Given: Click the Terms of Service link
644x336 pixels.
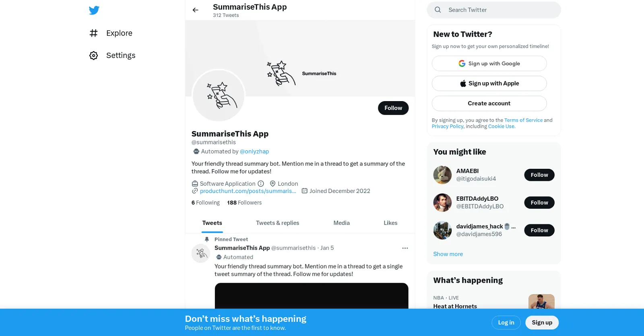Looking at the screenshot, I should [x=523, y=120].
